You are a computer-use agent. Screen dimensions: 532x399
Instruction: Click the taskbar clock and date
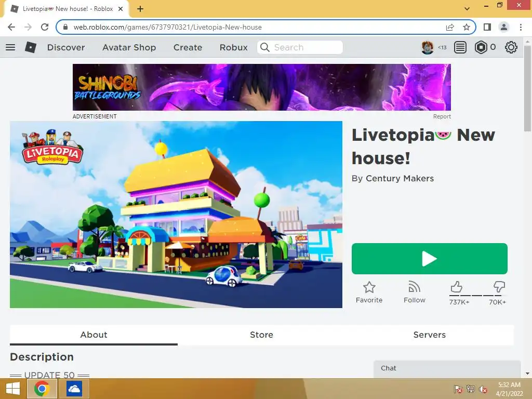(509, 389)
